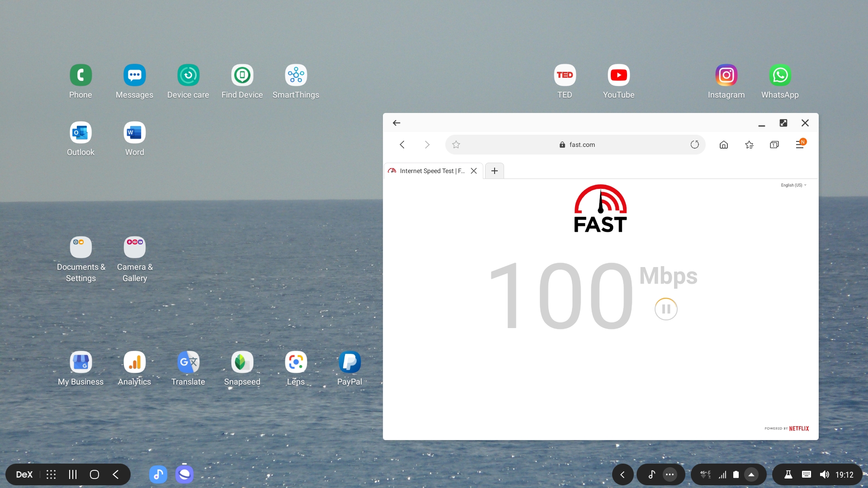Click the volume speaker icon
The height and width of the screenshot is (488, 868).
pyautogui.click(x=824, y=474)
